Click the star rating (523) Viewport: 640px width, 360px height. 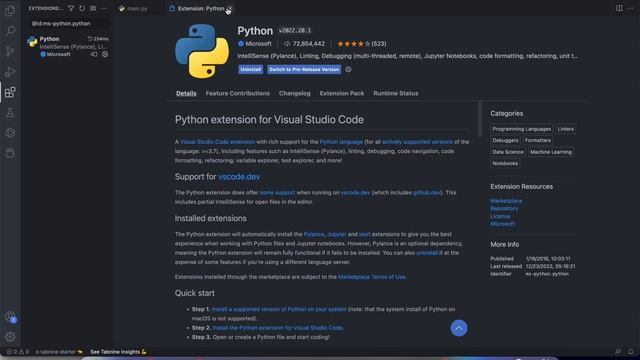pyautogui.click(x=362, y=44)
